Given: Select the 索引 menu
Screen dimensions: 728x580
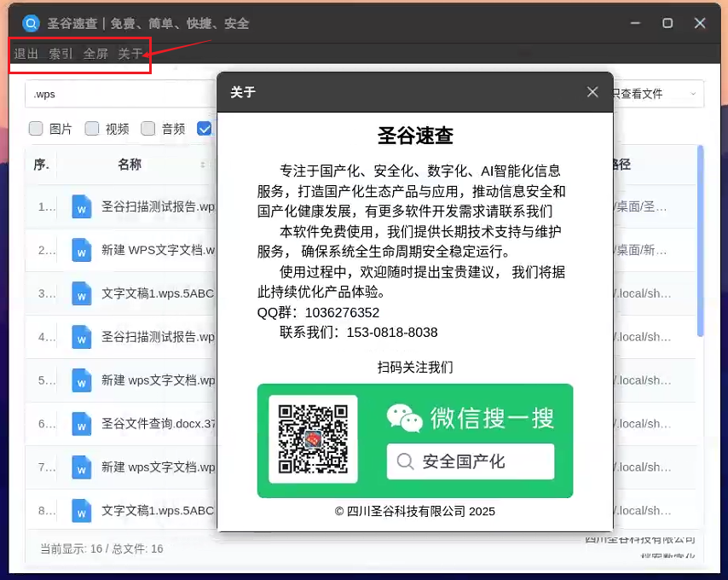Looking at the screenshot, I should [61, 54].
